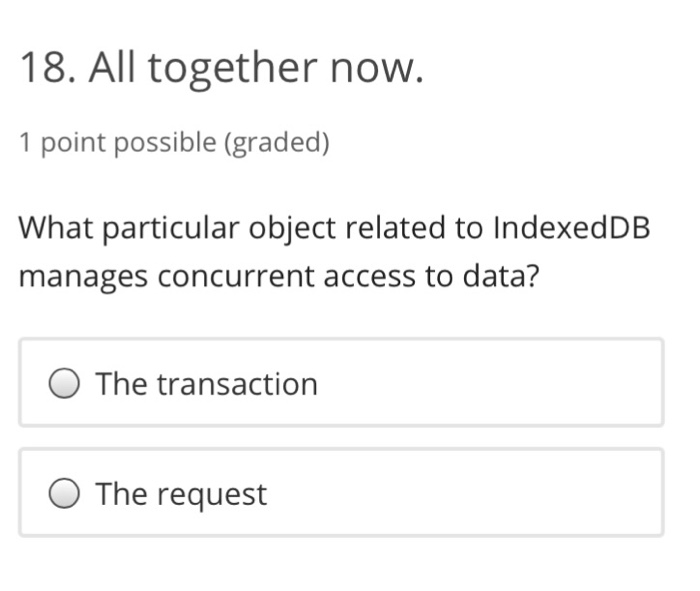Click the question number "18."
Viewport: 700px width, 591px height.
point(47,68)
